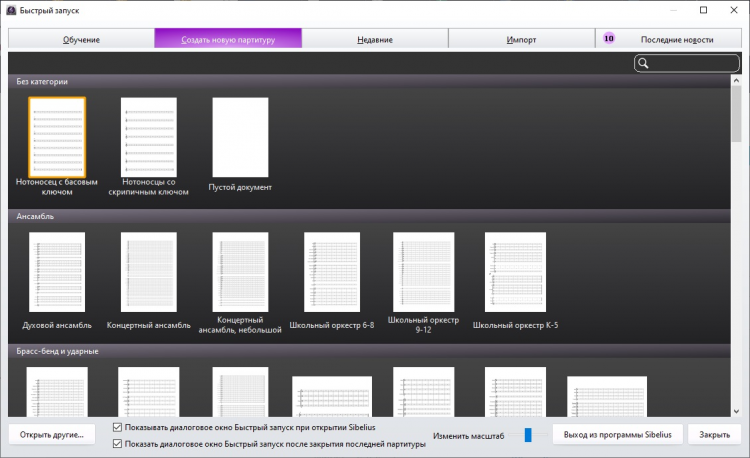Pick the Концертный ансамбль template

click(x=149, y=272)
